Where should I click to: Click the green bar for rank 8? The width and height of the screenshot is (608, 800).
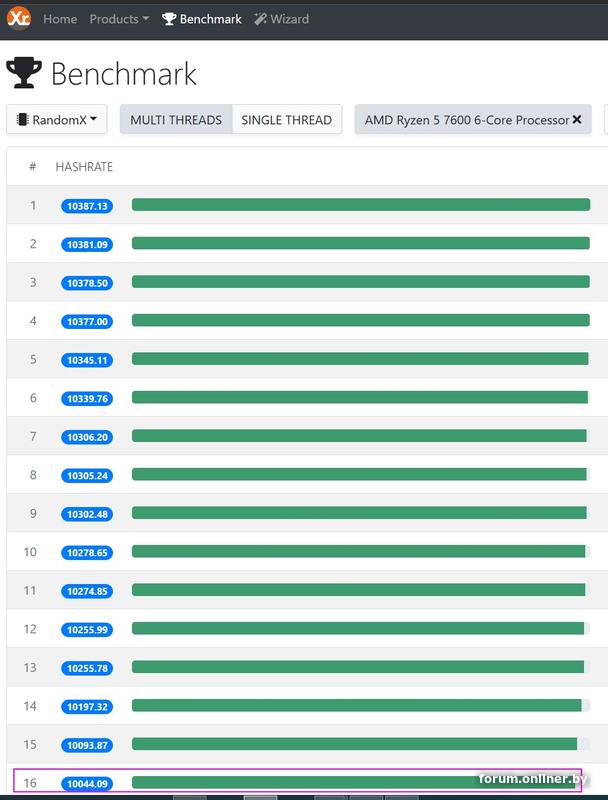coord(359,474)
